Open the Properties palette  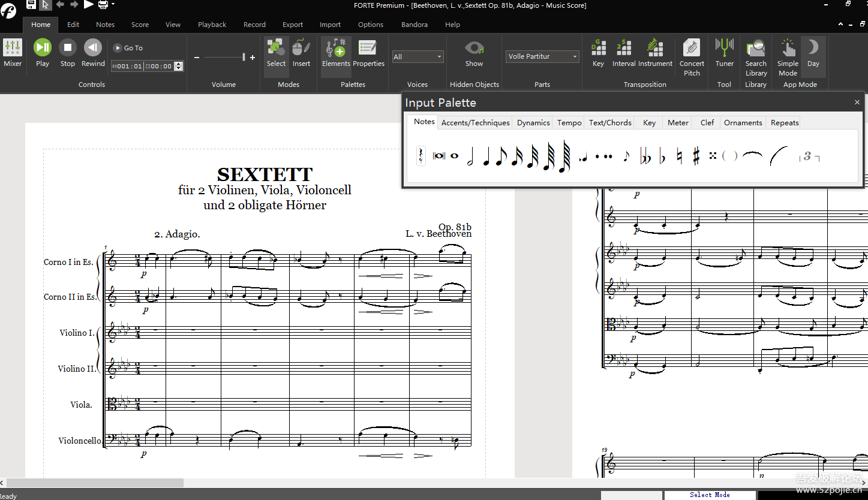pyautogui.click(x=368, y=53)
